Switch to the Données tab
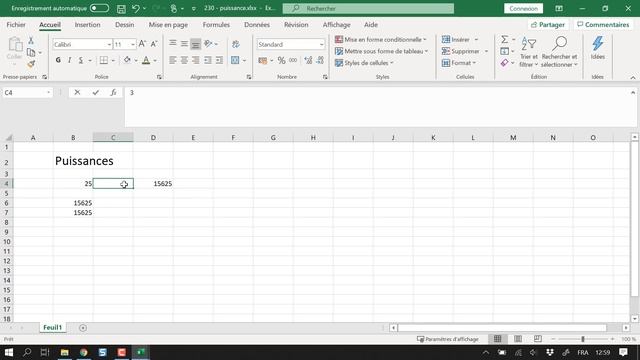The image size is (640, 360). (x=257, y=25)
